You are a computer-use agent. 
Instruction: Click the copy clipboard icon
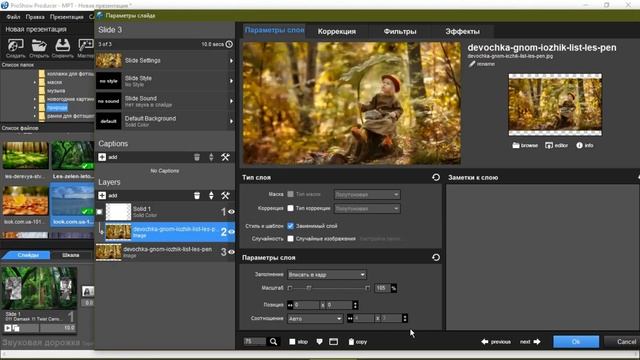pyautogui.click(x=351, y=342)
